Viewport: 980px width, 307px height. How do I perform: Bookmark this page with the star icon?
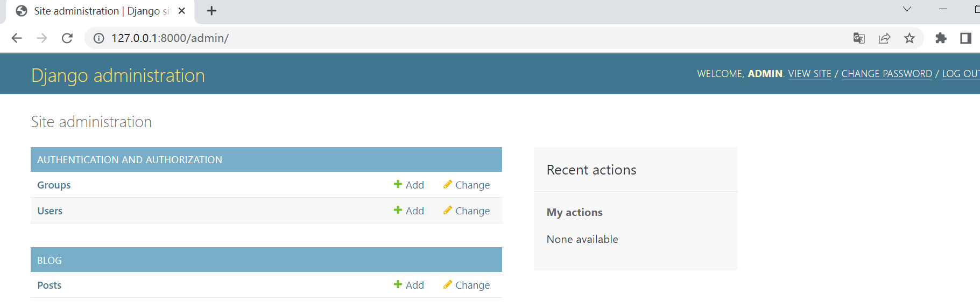click(910, 38)
